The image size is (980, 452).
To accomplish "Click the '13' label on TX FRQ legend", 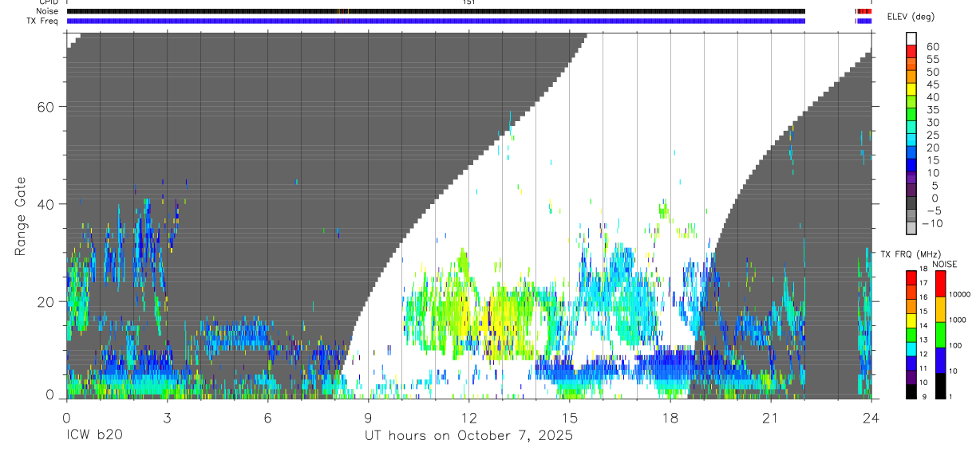I will point(923,340).
